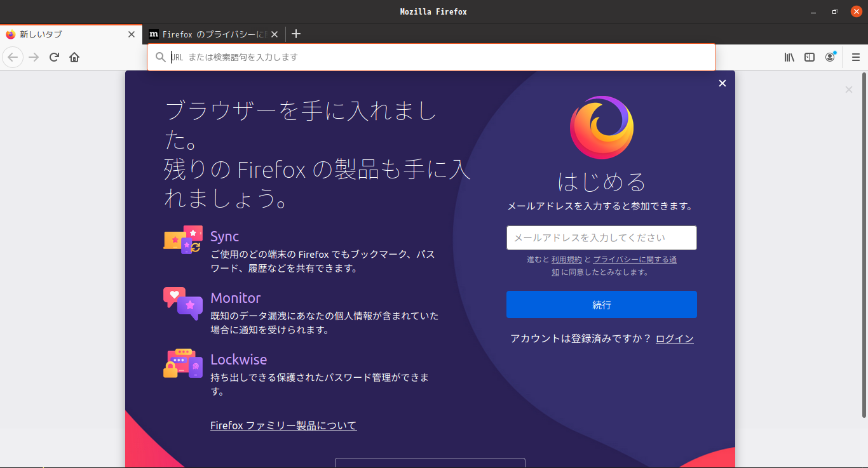
Task: Click the Lockwise heading
Action: coord(238,359)
